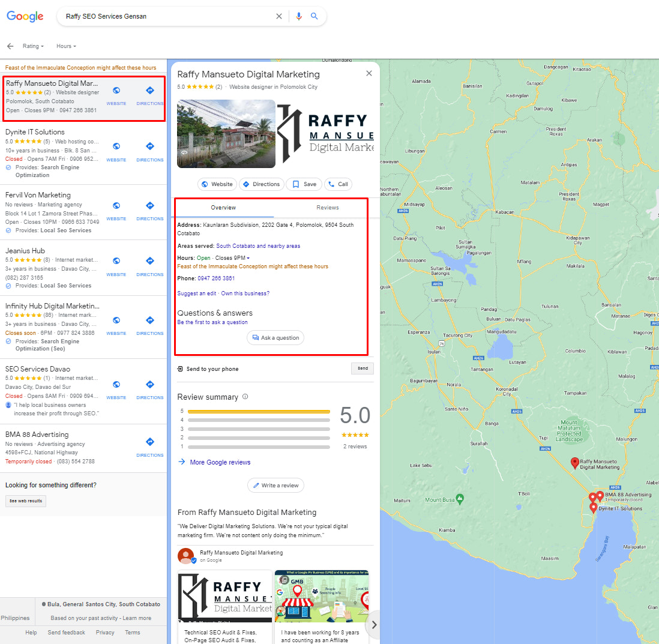Open Raffy Mansueto Digital Mar... website icon
Screen dimensions: 659x644
pos(116,91)
